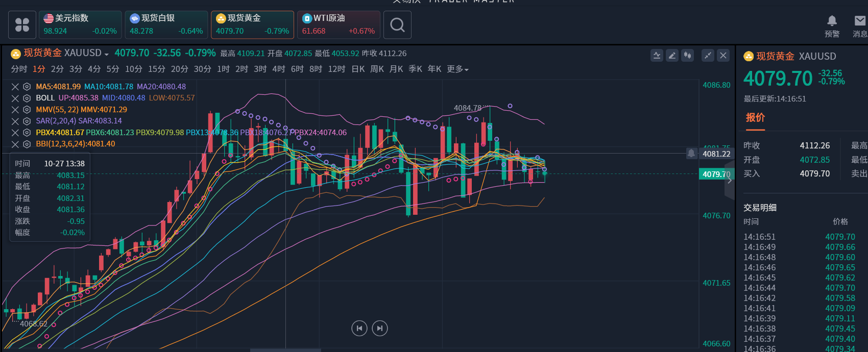
Task: Open the XAUUSD symbol dropdown arrow
Action: pyautogui.click(x=106, y=54)
